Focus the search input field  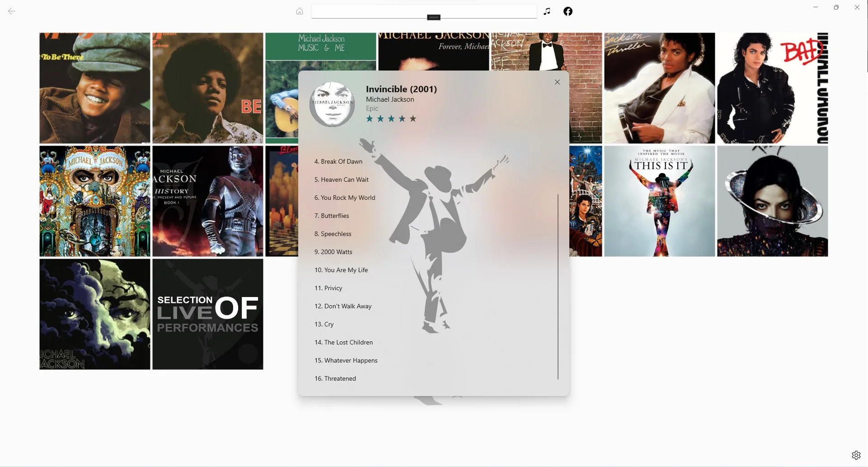pos(424,11)
